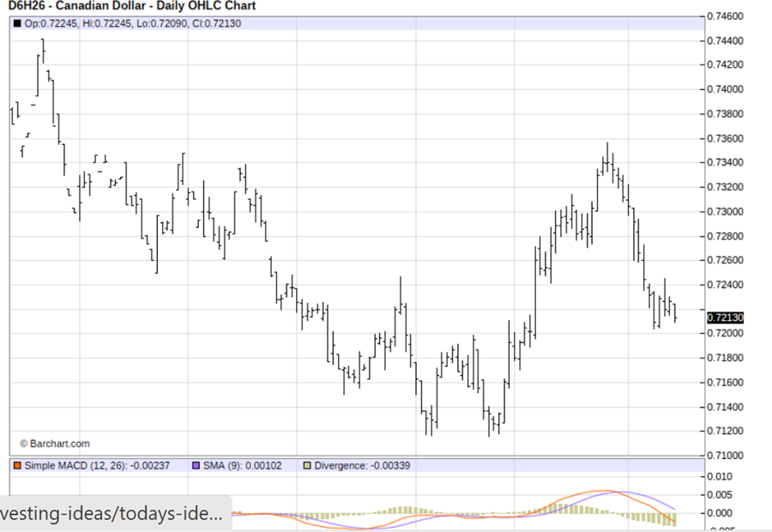
Task: Click the Op:0.72245 quote value
Action: (47, 23)
